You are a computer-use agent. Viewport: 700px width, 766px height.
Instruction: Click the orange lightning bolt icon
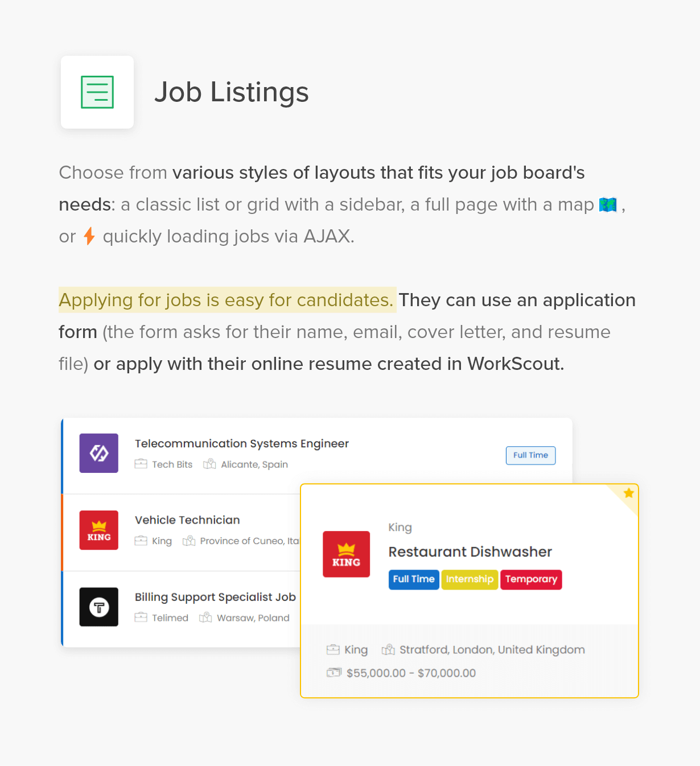coord(89,236)
